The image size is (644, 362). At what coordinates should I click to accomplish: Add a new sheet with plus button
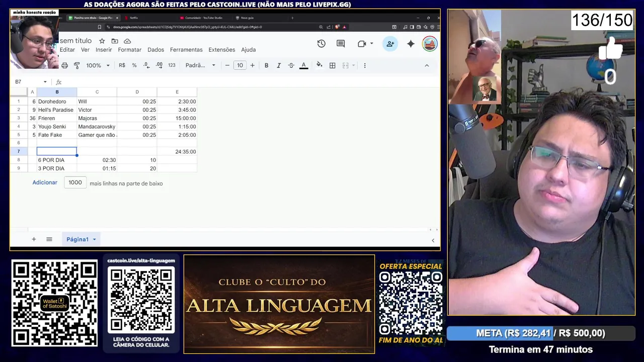pos(34,239)
